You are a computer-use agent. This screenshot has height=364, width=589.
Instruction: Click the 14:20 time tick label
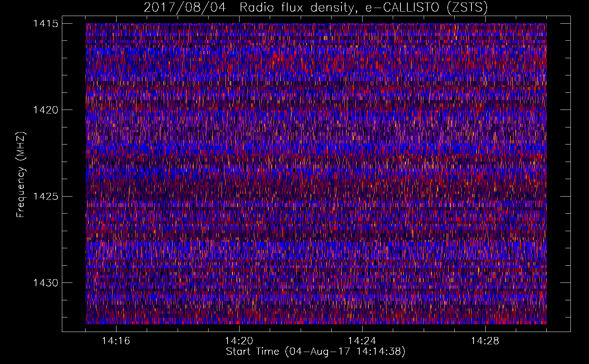coord(239,341)
